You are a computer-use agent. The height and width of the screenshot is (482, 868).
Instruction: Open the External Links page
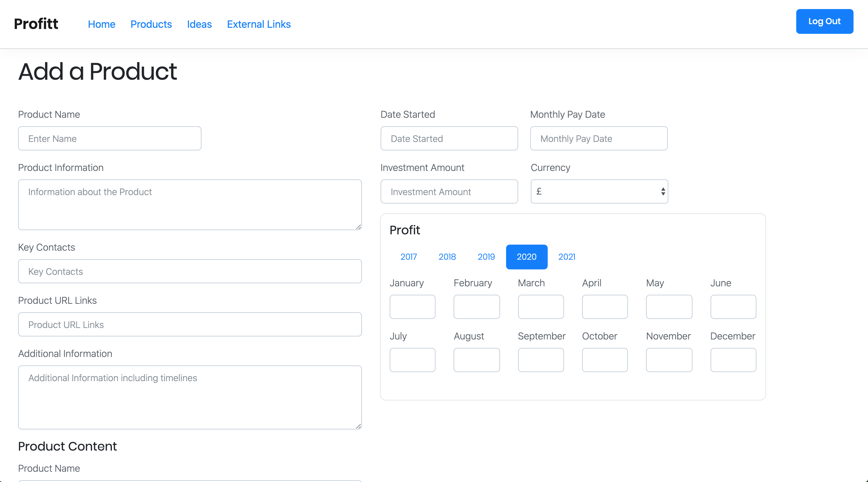(259, 24)
